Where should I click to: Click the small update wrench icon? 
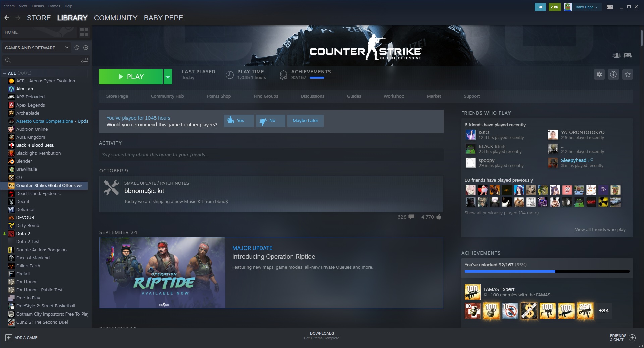tap(111, 188)
